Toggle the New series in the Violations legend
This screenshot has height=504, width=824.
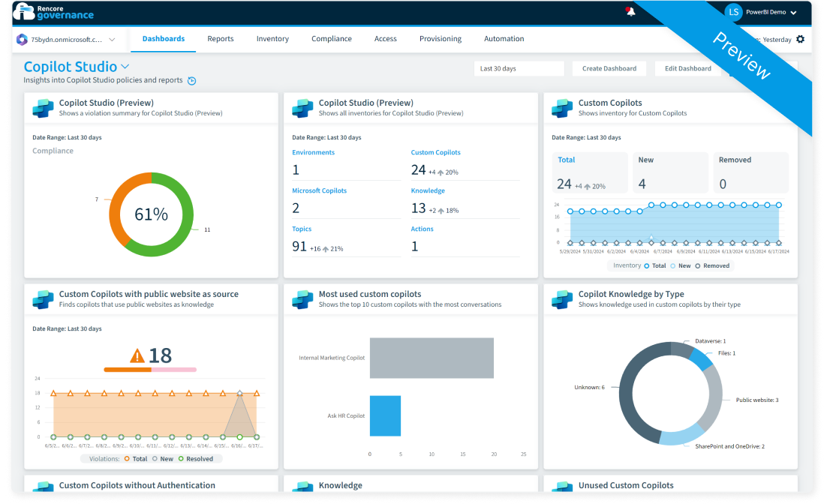(x=163, y=459)
